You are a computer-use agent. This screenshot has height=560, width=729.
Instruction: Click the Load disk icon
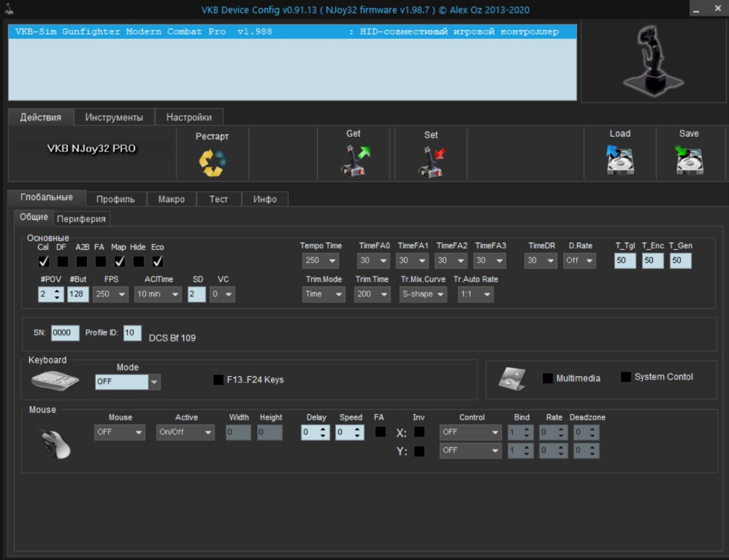pos(620,160)
